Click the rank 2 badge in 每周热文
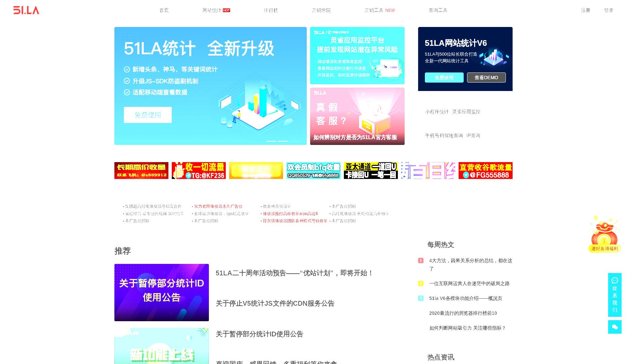The height and width of the screenshot is (364, 627). pos(421,283)
